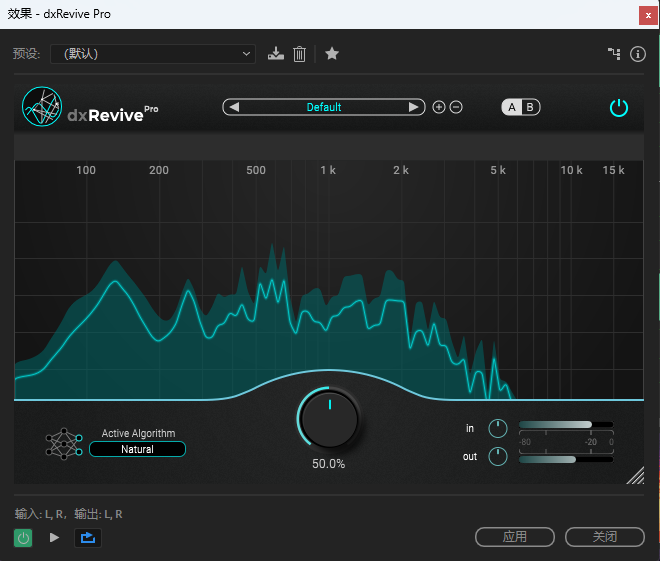Save current settings as preset icon

coord(276,54)
